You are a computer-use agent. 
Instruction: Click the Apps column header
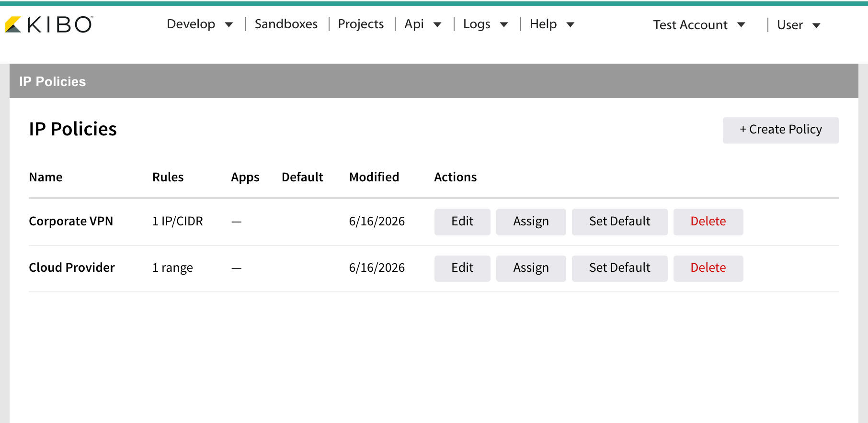(x=245, y=178)
